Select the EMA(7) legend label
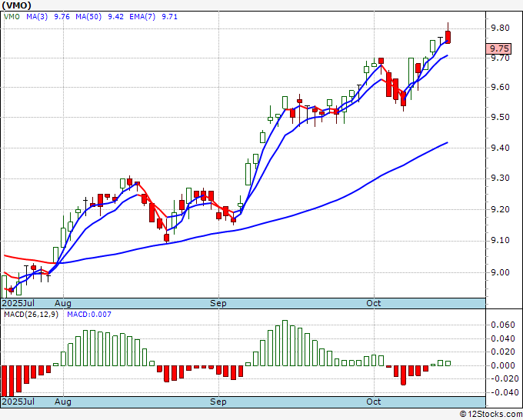This screenshot has height=420, width=523. [142, 17]
